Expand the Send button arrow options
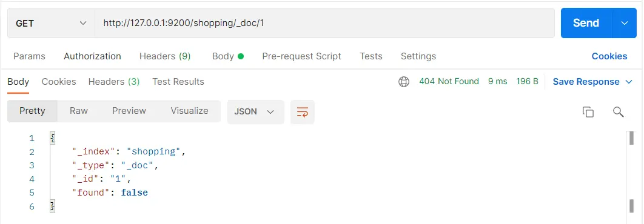The image size is (644, 224). [x=624, y=23]
